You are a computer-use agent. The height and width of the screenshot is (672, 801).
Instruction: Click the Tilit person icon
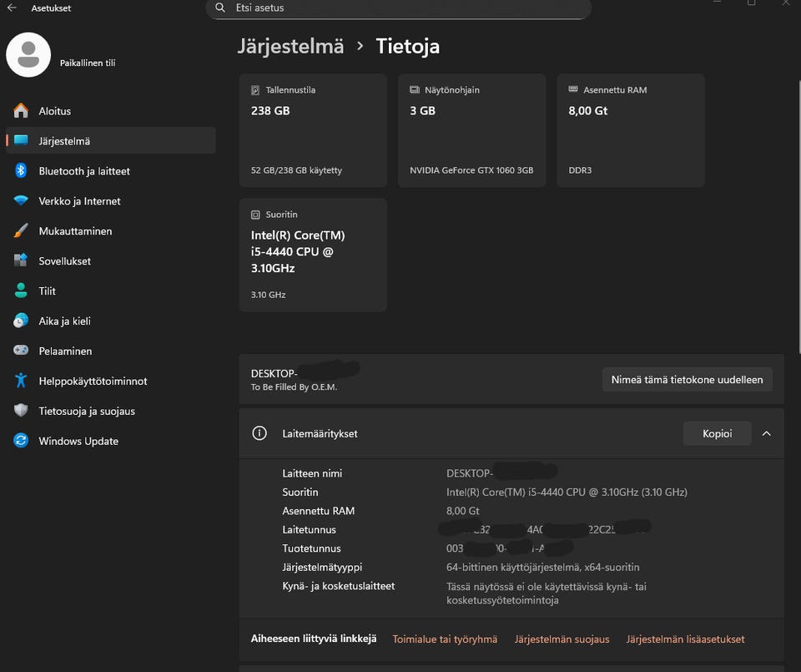coord(22,291)
